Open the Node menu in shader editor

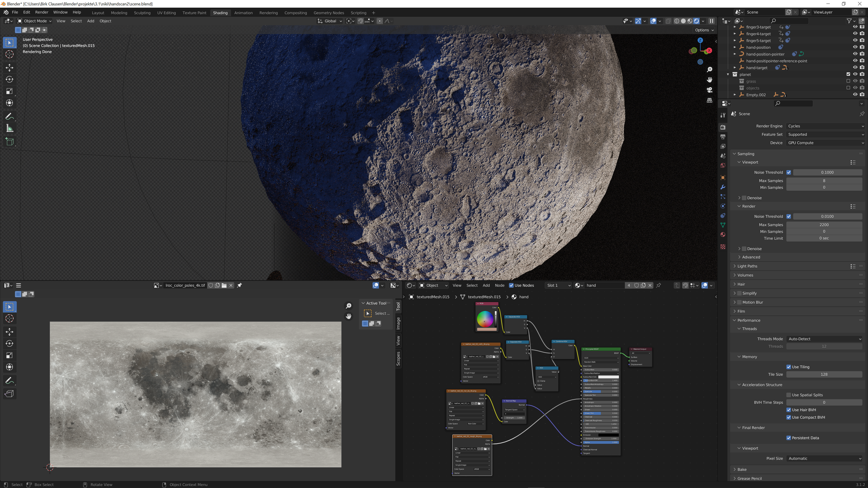click(x=499, y=285)
